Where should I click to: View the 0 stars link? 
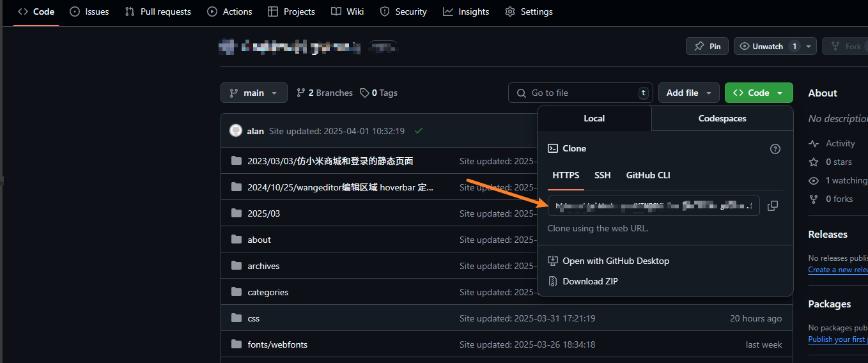pos(831,162)
